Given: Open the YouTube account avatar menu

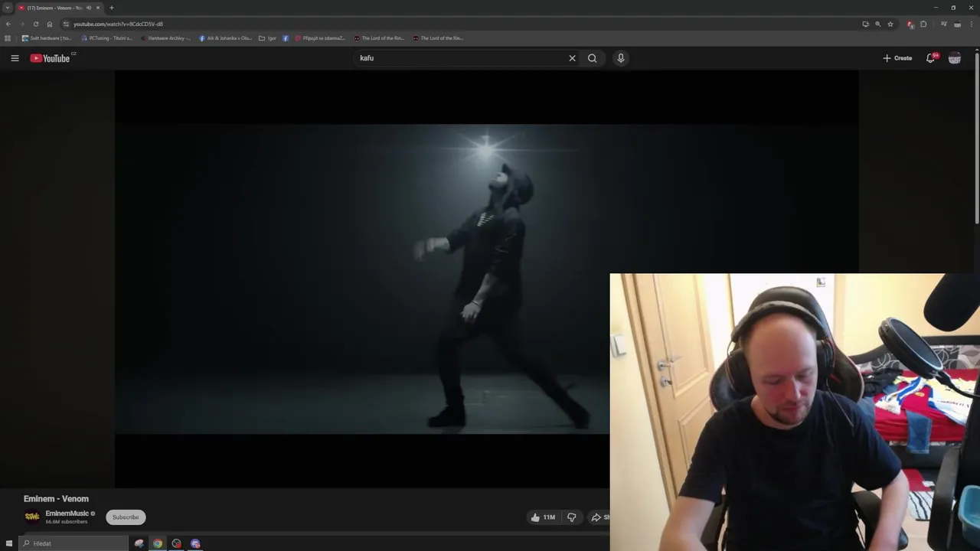Looking at the screenshot, I should tap(955, 58).
